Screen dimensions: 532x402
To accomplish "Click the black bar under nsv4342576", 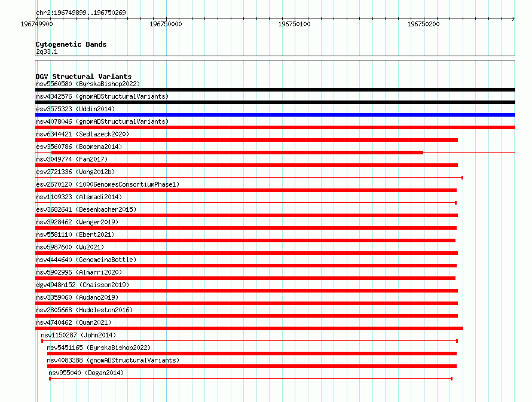I will click(275, 102).
